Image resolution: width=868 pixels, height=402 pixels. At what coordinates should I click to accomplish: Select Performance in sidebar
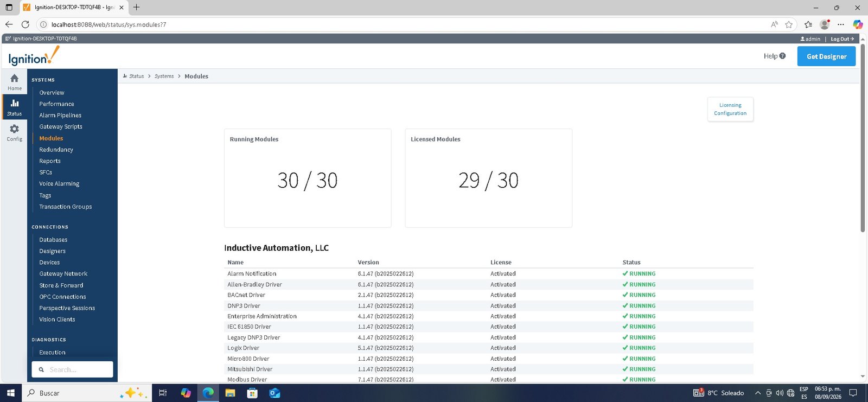point(56,104)
